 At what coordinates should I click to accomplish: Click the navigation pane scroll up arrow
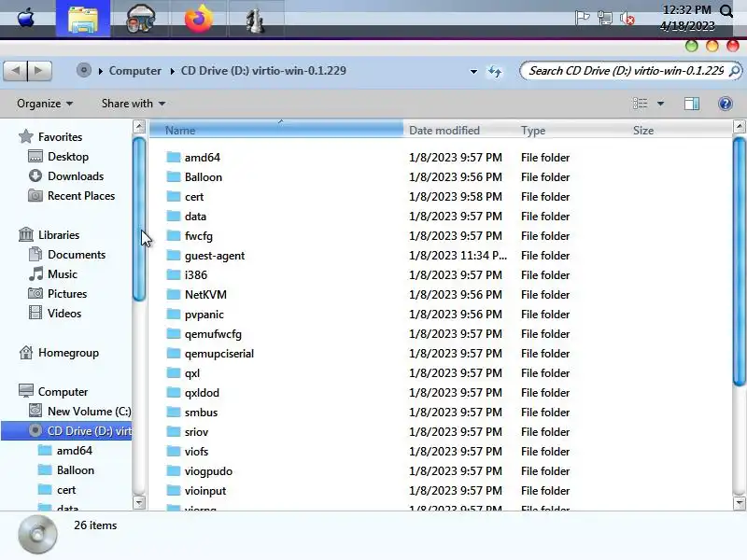pos(139,127)
